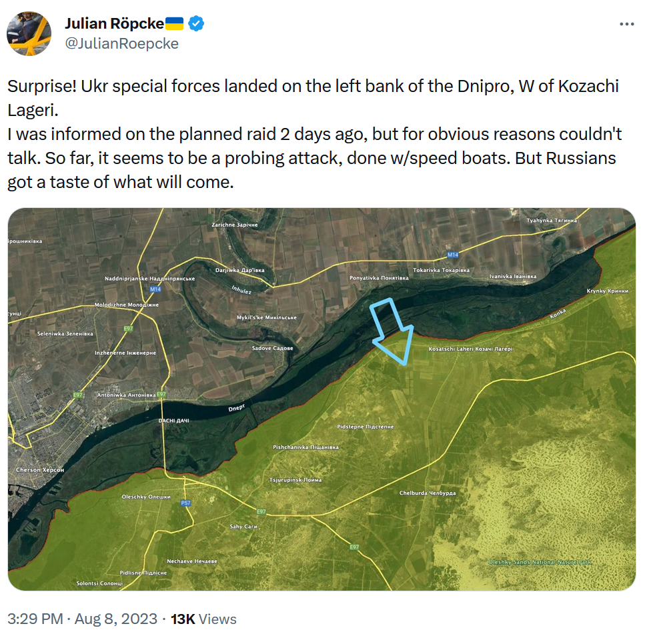Click the 13K Views counter
The height and width of the screenshot is (644, 645).
[x=203, y=619]
